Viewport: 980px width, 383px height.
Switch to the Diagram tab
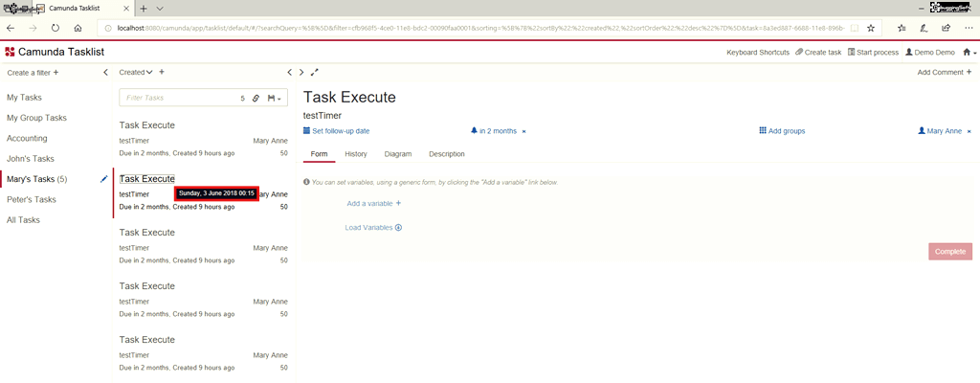pyautogui.click(x=398, y=154)
